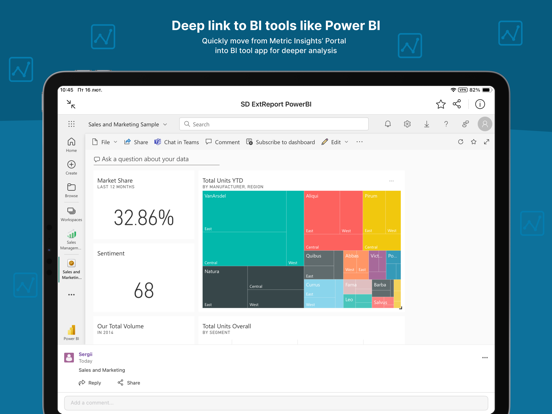Open Sergii's profile name link
The height and width of the screenshot is (414, 552).
click(x=85, y=354)
